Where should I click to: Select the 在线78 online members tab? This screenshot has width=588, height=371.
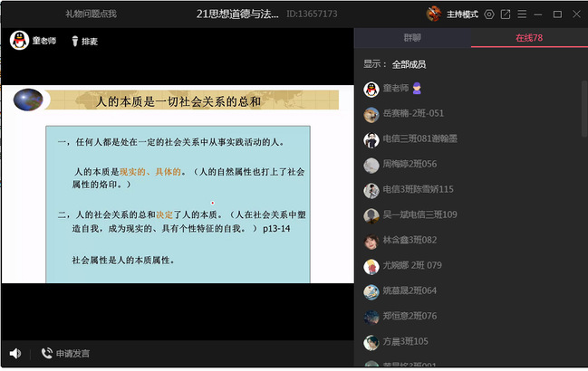pyautogui.click(x=528, y=38)
